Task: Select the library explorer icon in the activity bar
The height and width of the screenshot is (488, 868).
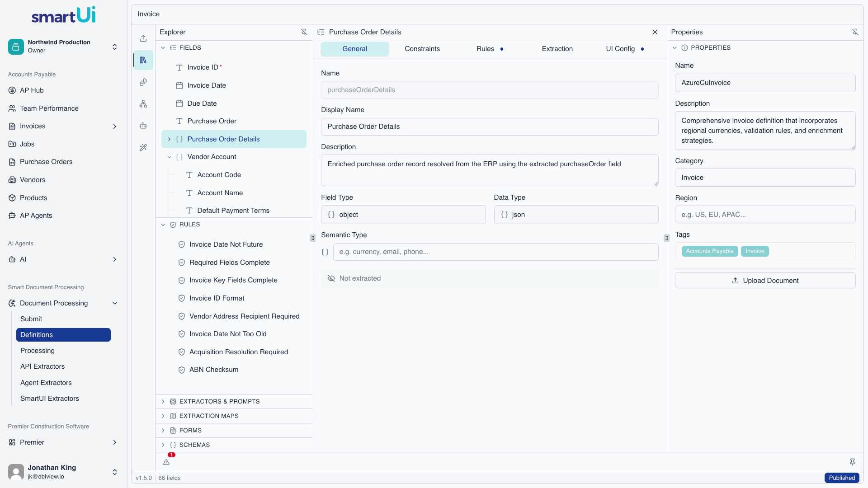Action: 143,60
